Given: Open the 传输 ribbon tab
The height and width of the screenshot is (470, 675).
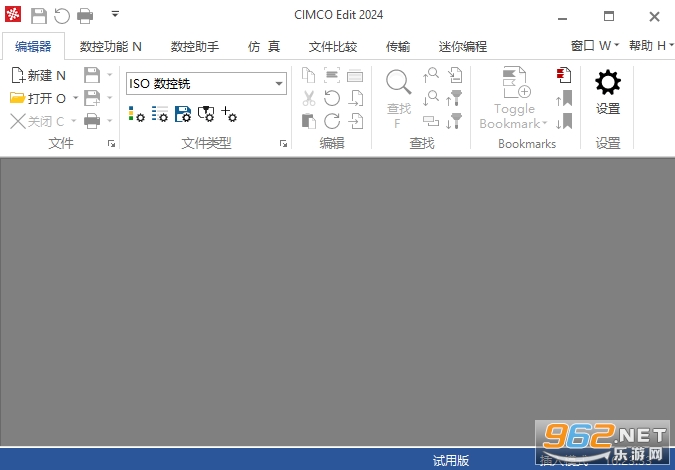Looking at the screenshot, I should [x=398, y=46].
